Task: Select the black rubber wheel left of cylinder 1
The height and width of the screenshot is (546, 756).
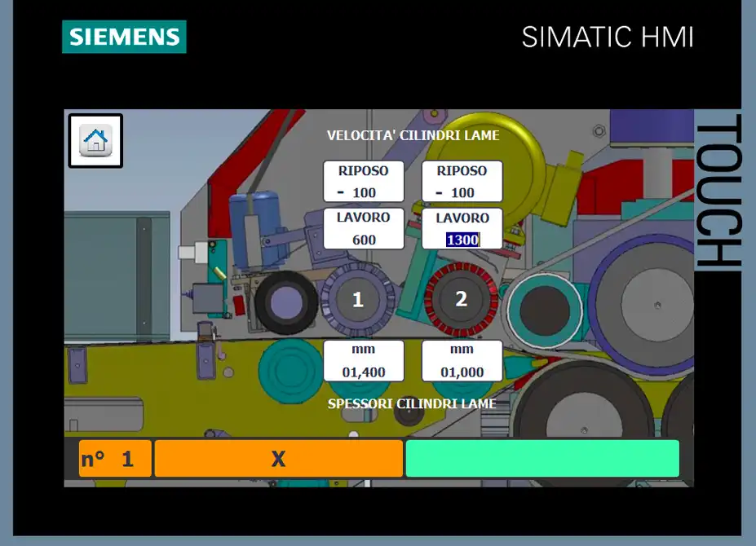Action: (x=285, y=302)
